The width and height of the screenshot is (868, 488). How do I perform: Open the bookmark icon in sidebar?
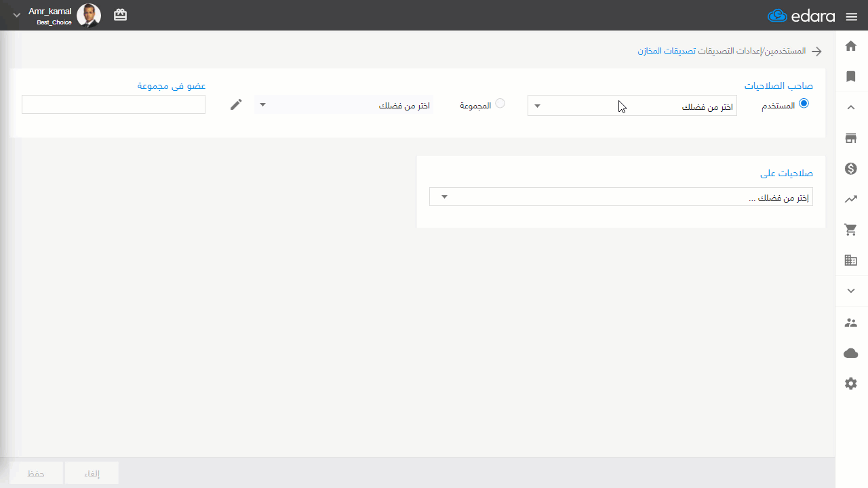(x=851, y=77)
